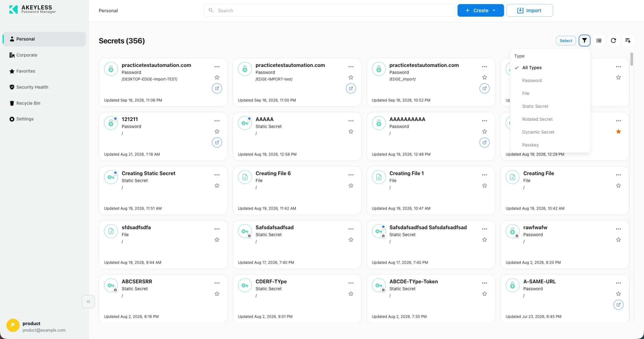This screenshot has width=644, height=339.
Task: Filter by Dynamic Secret type
Action: pos(550,132)
